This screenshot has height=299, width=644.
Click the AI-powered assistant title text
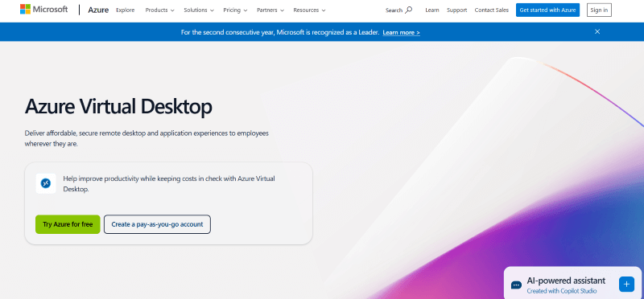[x=566, y=281]
